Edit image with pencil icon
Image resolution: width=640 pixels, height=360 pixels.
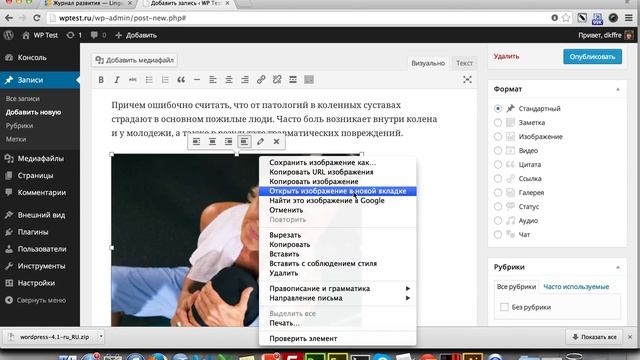tap(260, 142)
